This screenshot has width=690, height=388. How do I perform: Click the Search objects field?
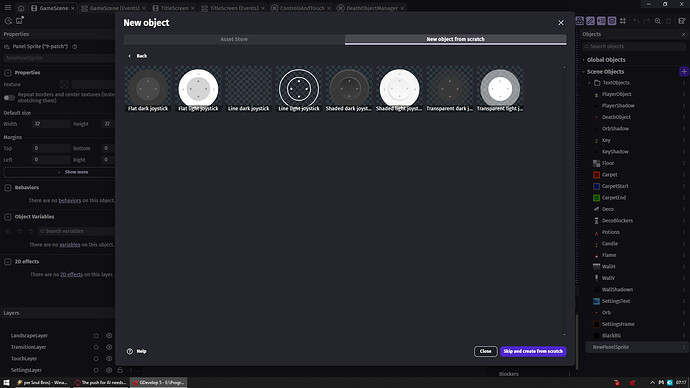pos(634,46)
